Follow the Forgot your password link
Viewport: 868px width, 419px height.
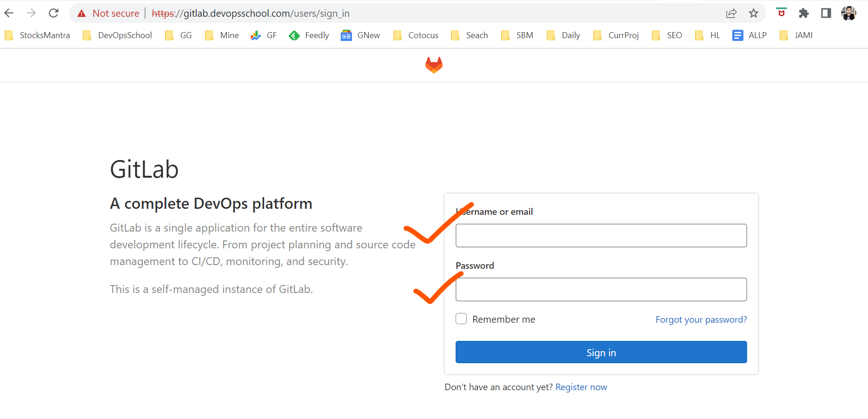click(x=701, y=319)
